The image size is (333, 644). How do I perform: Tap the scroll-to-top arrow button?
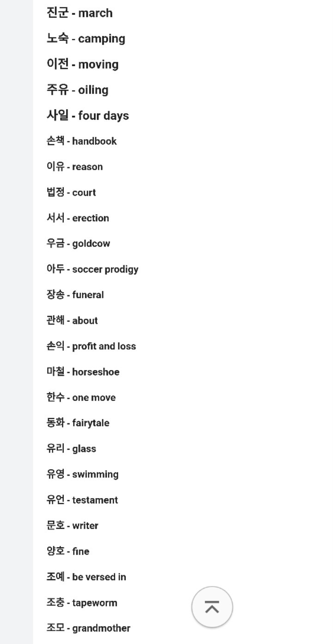[x=212, y=607]
